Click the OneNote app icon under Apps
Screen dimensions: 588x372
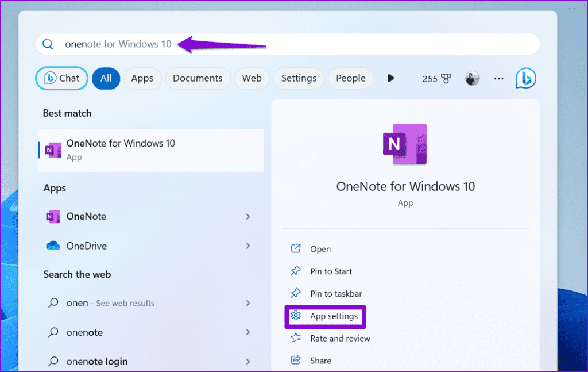53,217
